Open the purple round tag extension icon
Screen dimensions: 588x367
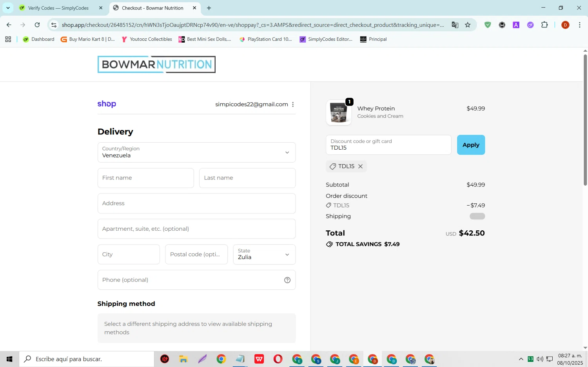click(530, 25)
